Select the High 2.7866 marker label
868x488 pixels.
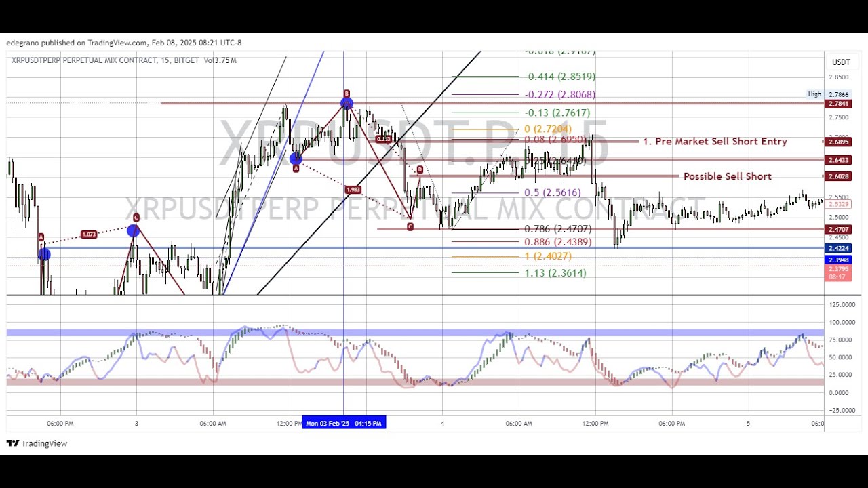pos(829,94)
